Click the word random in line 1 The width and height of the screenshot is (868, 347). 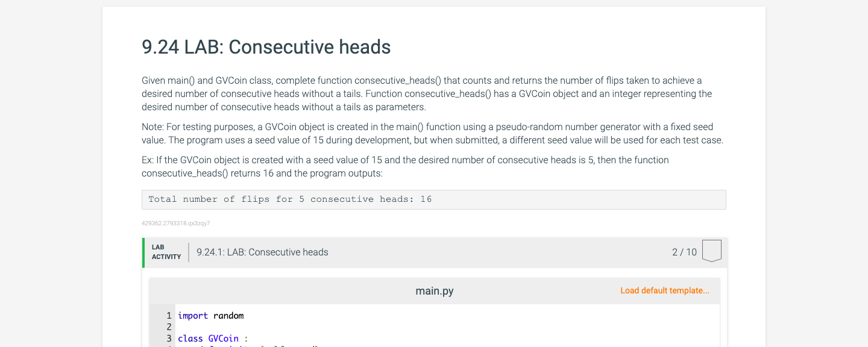pos(230,316)
